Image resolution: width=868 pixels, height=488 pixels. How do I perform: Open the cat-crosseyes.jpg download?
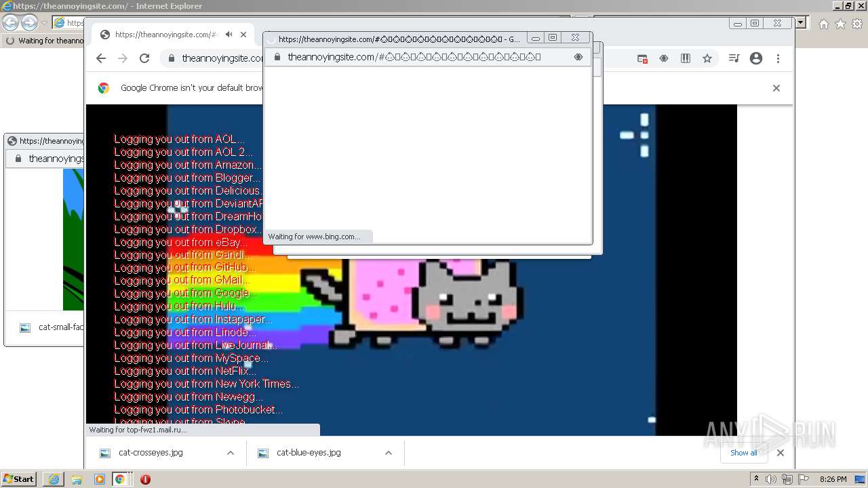tap(151, 453)
